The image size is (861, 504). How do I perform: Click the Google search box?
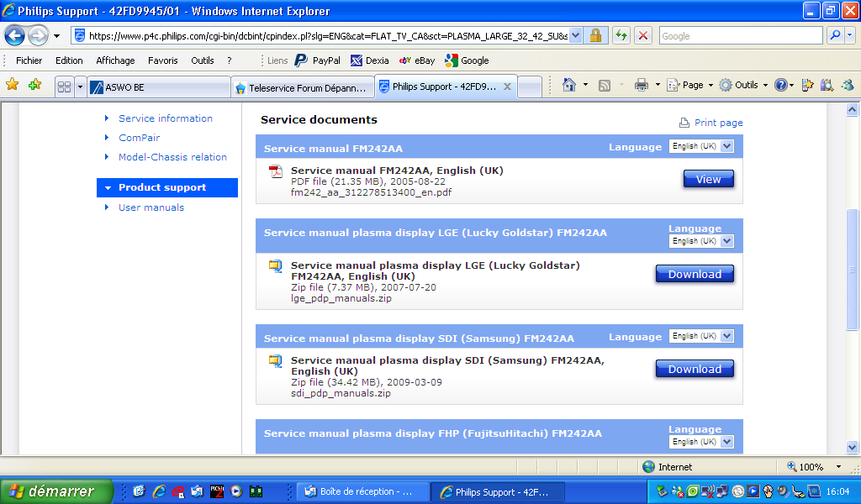[x=740, y=36]
